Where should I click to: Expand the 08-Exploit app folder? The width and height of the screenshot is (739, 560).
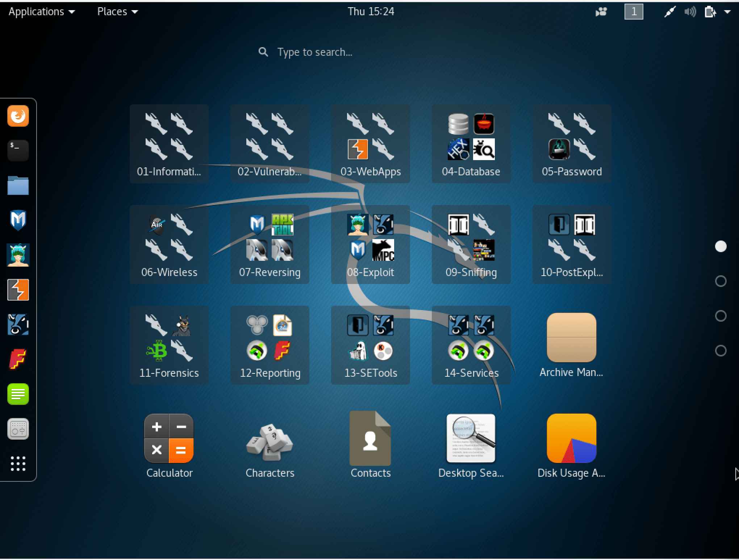370,245
